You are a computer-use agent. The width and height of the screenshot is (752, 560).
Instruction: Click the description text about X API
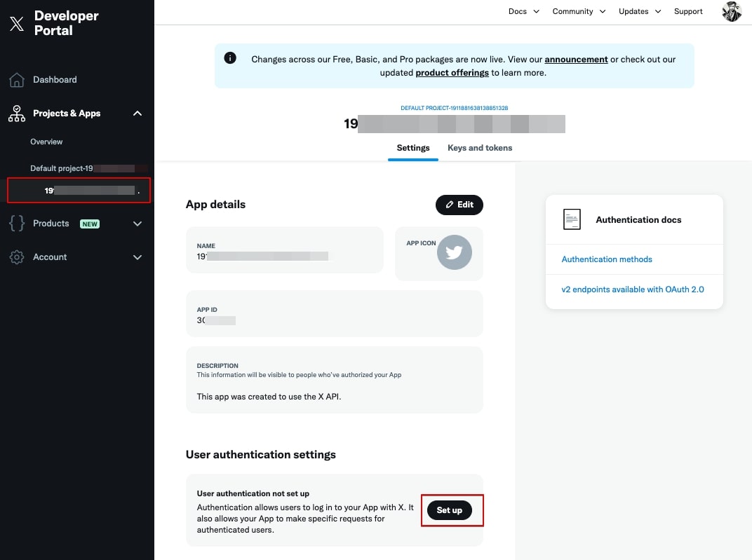269,397
